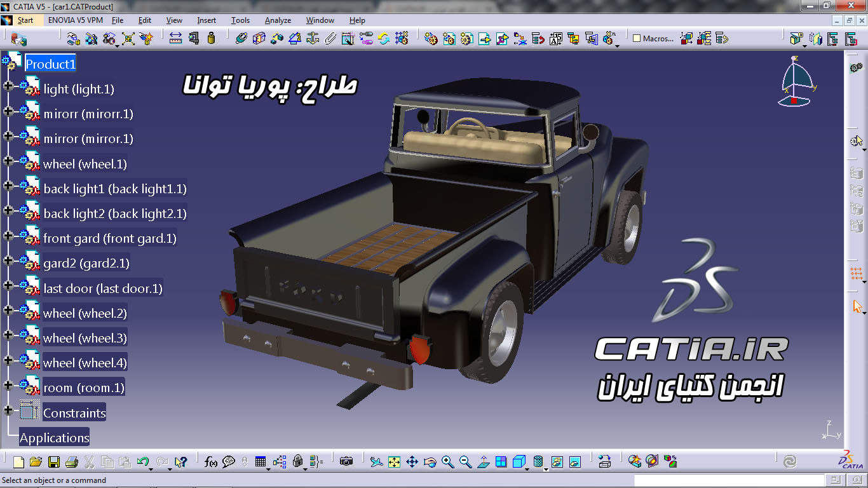868x488 pixels.
Task: Expand the mirorr (mirorr.1) node
Action: pyautogui.click(x=8, y=111)
